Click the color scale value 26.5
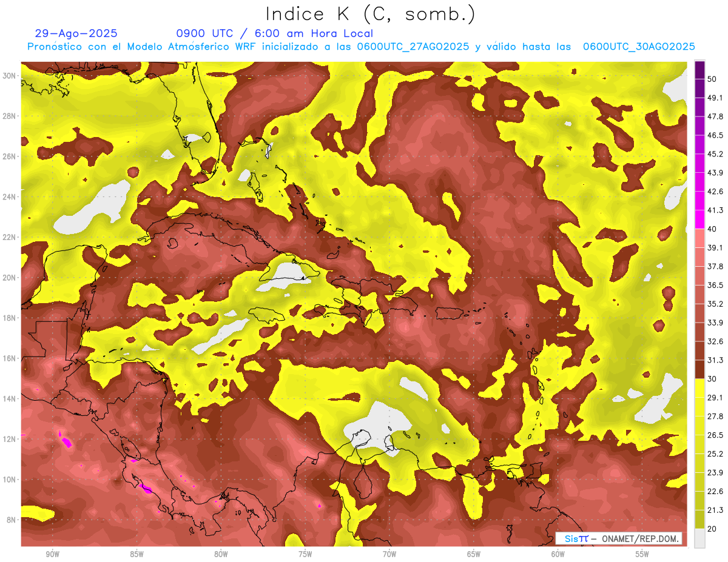 pyautogui.click(x=715, y=435)
